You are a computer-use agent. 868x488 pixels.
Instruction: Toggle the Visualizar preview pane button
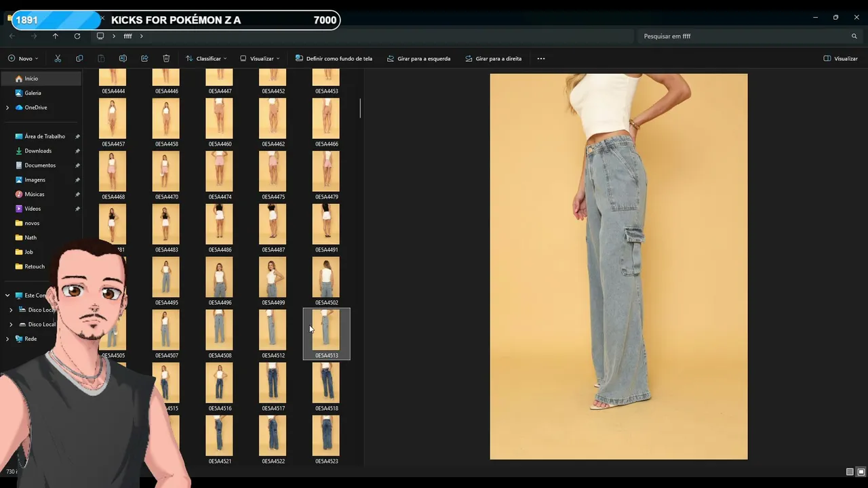pos(841,58)
